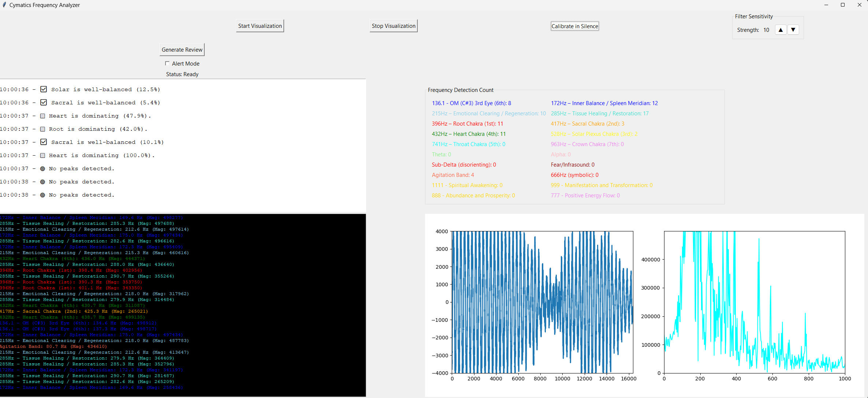868x398 pixels.
Task: Maximize the application window
Action: [x=843, y=5]
